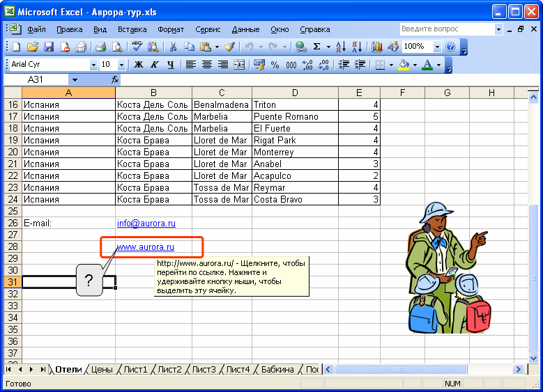The image size is (543, 392).
Task: Open Excel help via the question mark icon
Action: (450, 47)
